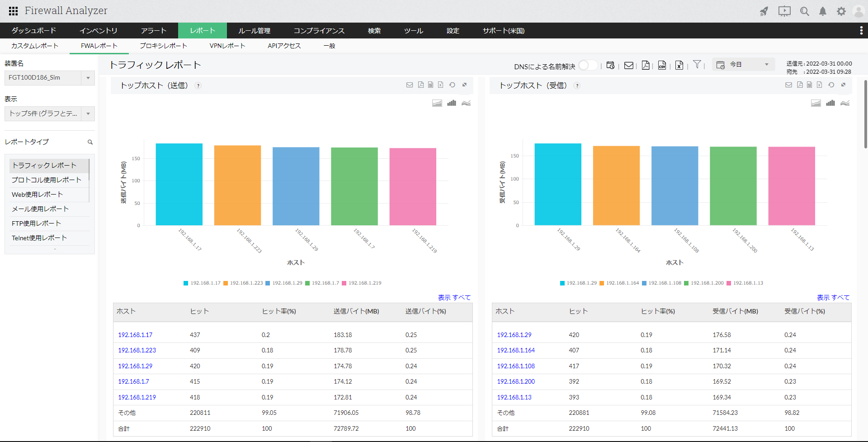Email the トップホスト（送信） widget
The width and height of the screenshot is (868, 442).
410,85
